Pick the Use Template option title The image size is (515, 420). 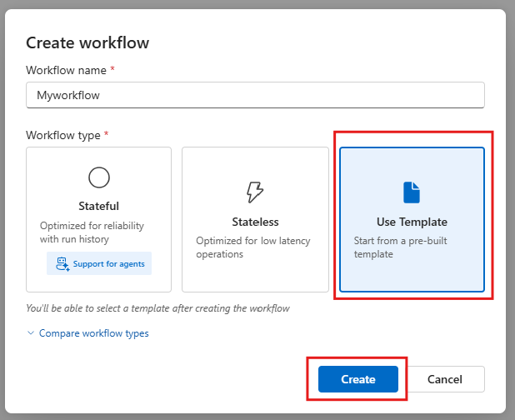(x=412, y=222)
